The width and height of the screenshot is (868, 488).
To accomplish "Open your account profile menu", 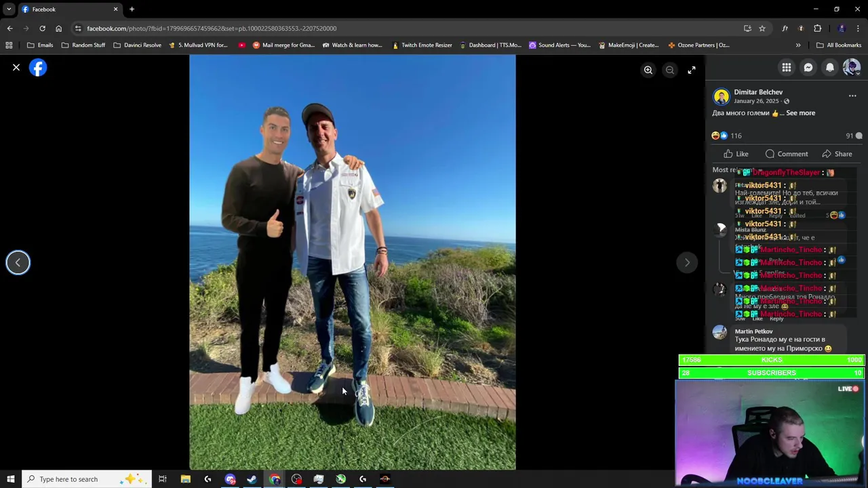I will [x=852, y=67].
